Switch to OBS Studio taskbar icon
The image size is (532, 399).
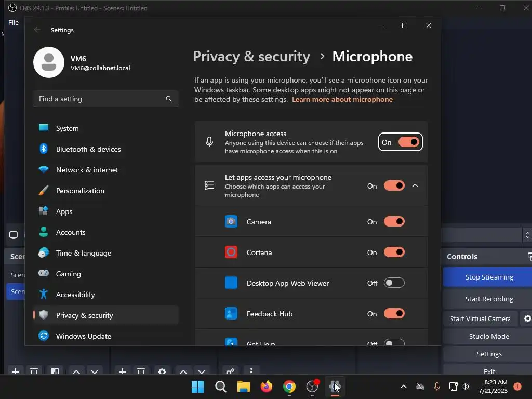pos(312,387)
